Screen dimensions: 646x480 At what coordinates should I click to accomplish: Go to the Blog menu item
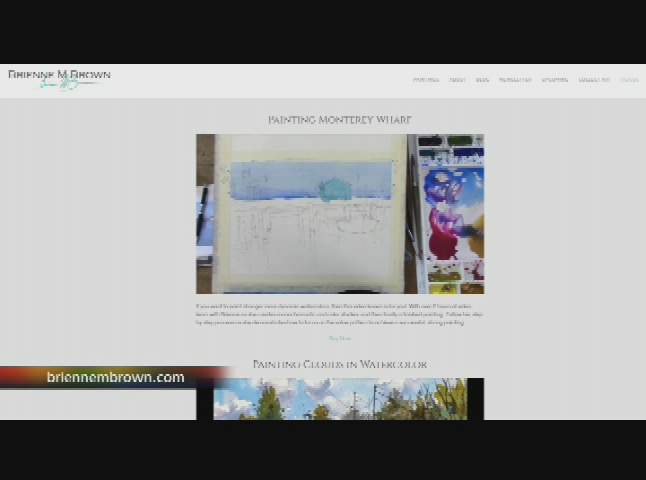tap(482, 80)
